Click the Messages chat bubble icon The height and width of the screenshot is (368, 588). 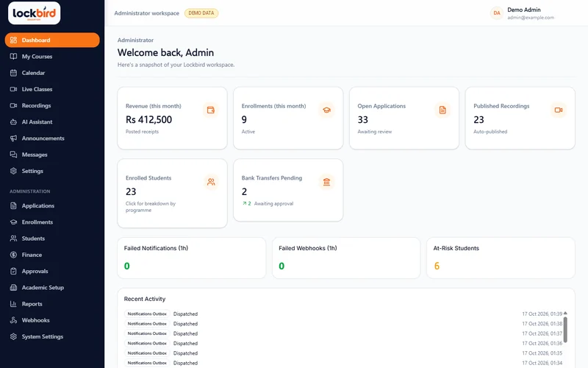coord(13,155)
